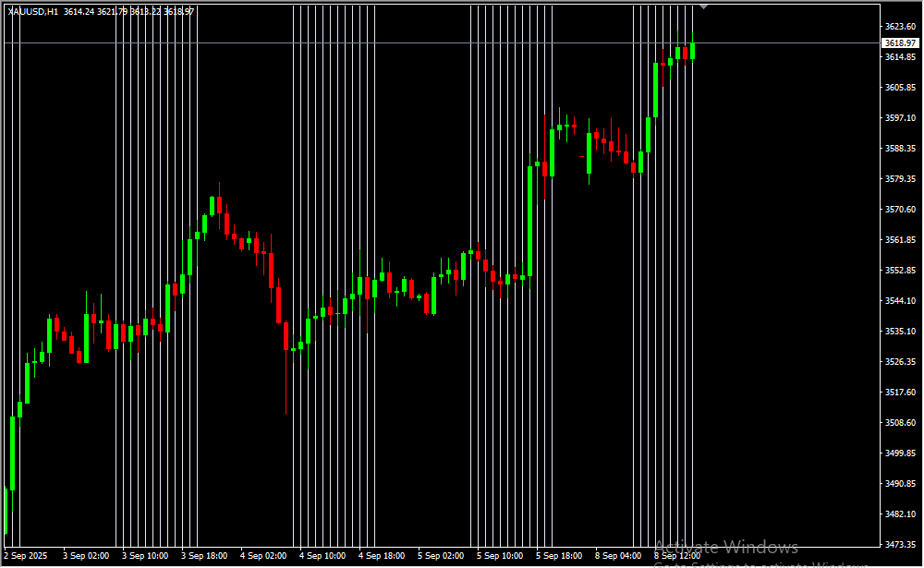Click the 3544.10 price scale label
Viewport: 924px width, 568px height.
[x=899, y=301]
